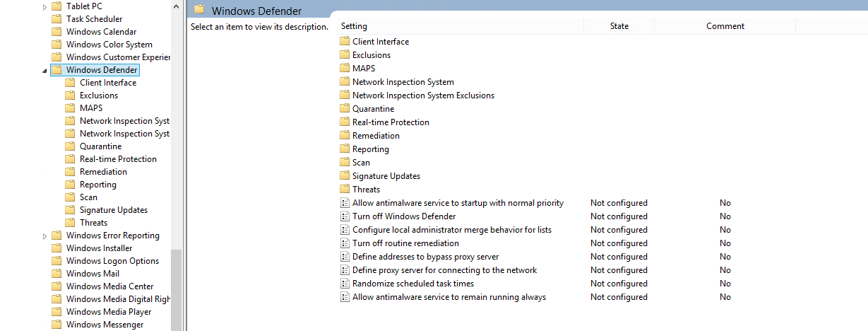The height and width of the screenshot is (331, 868).
Task: Select Signature Updates folder in the settings list
Action: [x=386, y=176]
